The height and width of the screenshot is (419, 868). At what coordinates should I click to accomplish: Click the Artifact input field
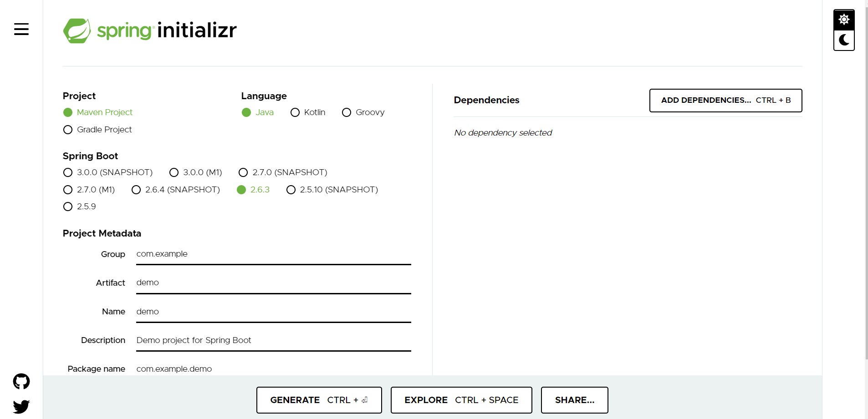pos(274,283)
